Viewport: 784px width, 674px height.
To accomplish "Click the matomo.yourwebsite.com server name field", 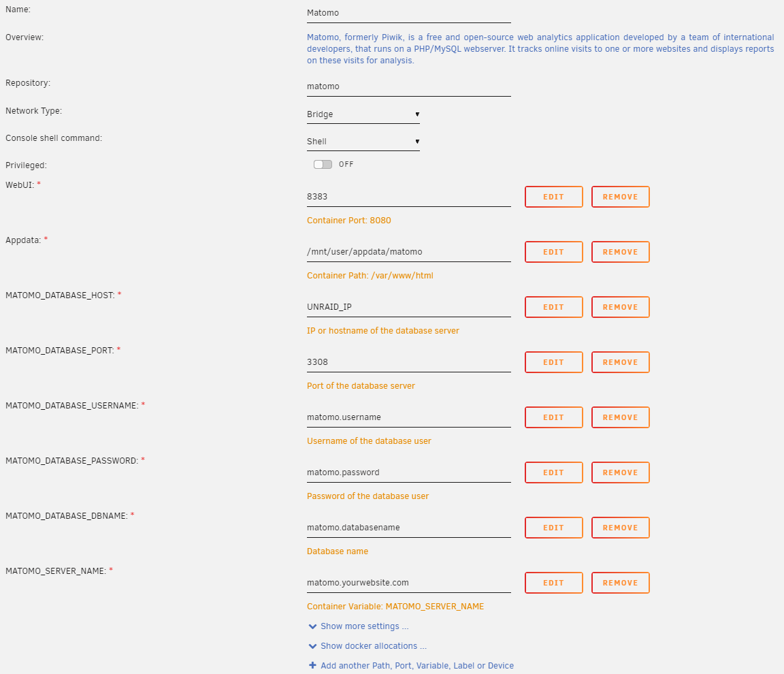I will tap(408, 583).
